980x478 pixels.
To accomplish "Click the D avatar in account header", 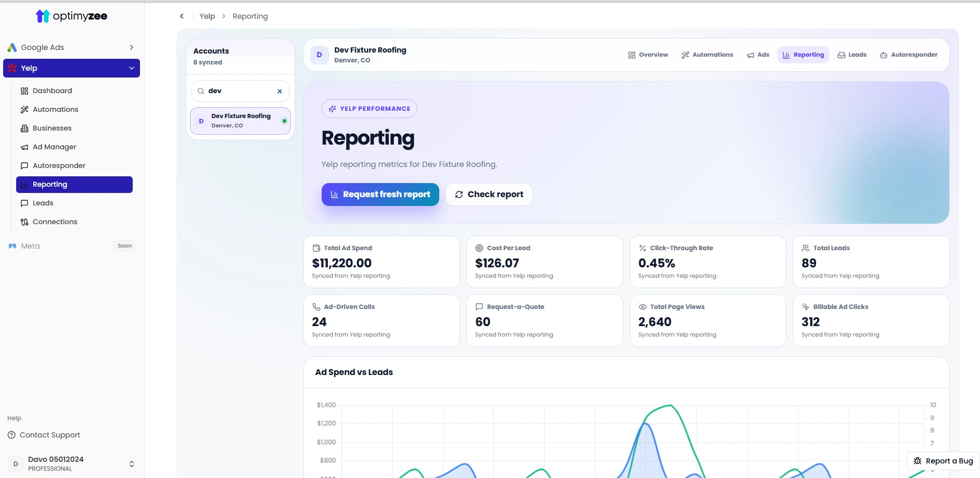I will (x=320, y=55).
